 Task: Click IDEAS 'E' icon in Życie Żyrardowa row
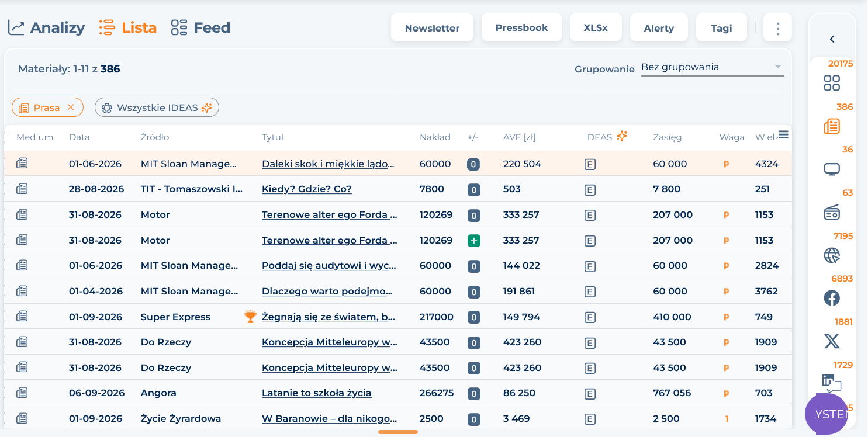coord(590,419)
